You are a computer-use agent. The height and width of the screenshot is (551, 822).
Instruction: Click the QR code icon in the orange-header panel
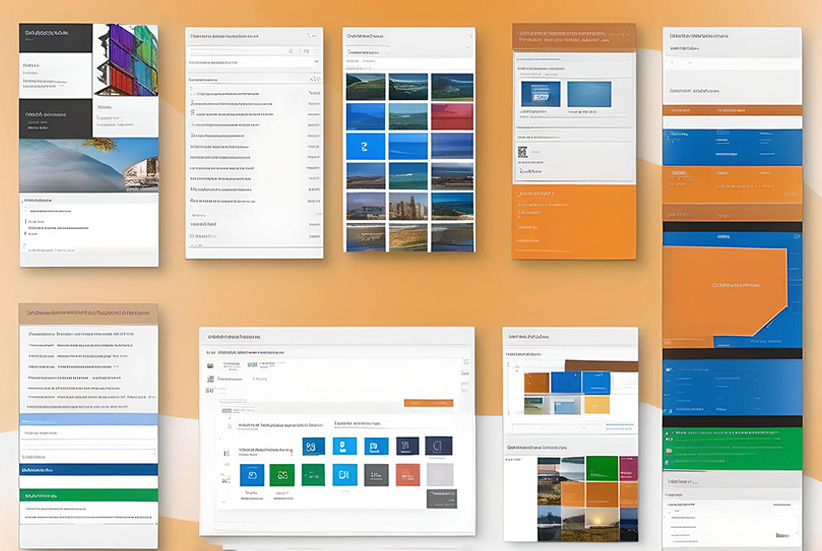click(x=522, y=152)
